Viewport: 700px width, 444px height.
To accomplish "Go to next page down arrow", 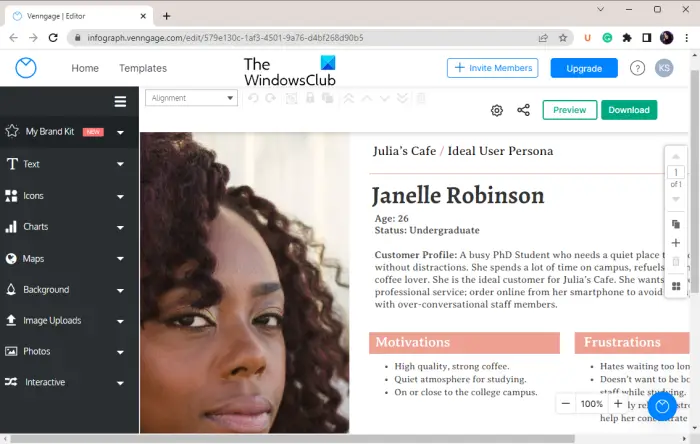I will 676,199.
